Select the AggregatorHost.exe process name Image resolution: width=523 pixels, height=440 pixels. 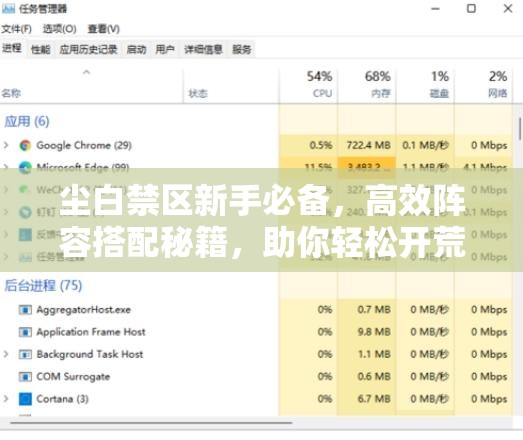83,310
